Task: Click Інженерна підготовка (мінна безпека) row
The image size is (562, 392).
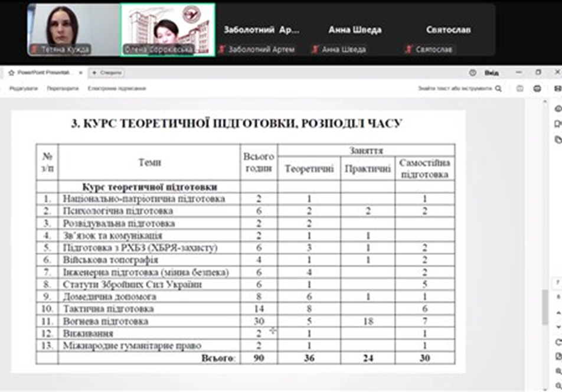Action: [x=146, y=272]
